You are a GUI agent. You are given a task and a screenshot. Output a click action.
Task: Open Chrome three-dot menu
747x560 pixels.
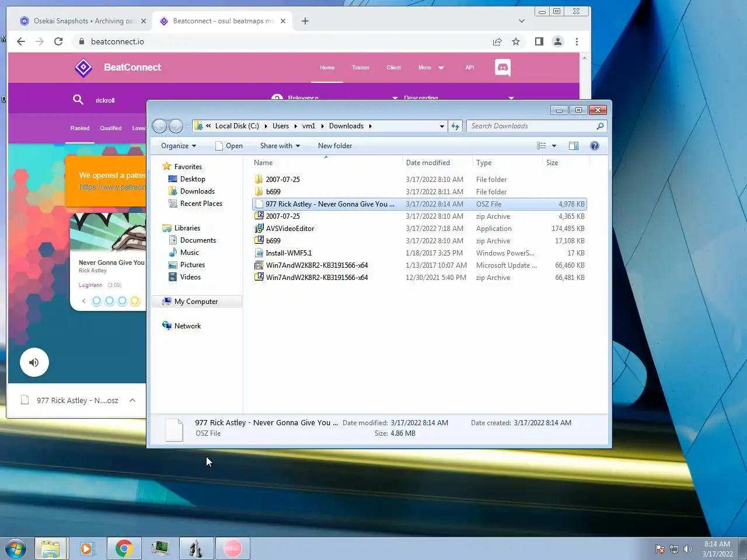tap(577, 41)
